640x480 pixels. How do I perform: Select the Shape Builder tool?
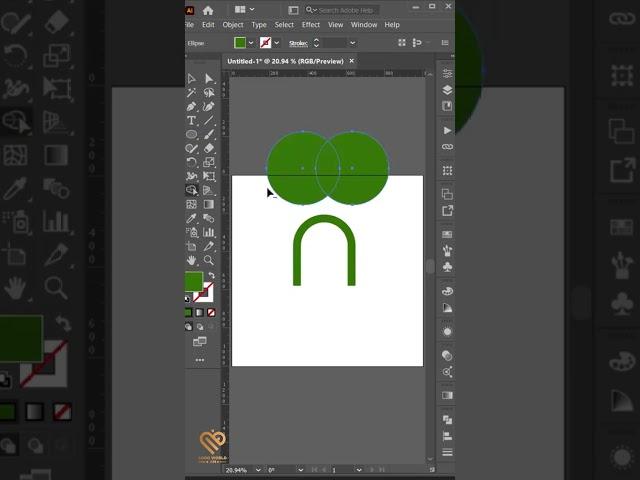click(191, 190)
